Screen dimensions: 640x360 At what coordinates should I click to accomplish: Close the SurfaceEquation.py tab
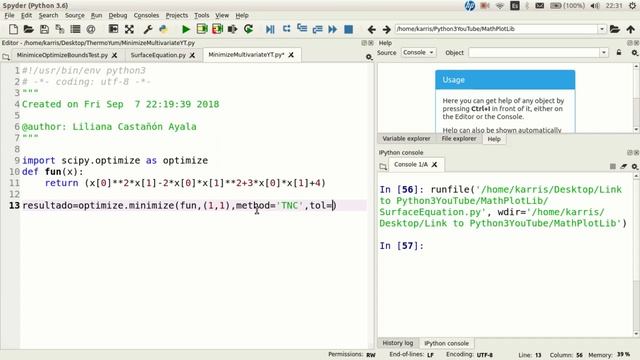click(x=192, y=55)
